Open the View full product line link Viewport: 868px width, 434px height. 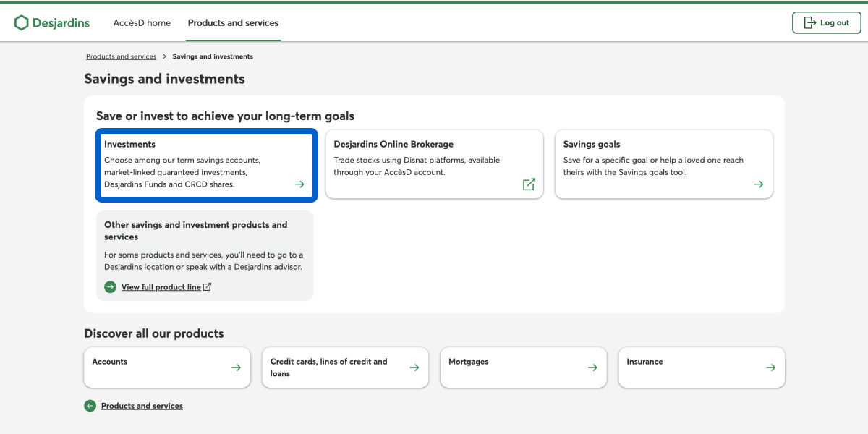161,287
